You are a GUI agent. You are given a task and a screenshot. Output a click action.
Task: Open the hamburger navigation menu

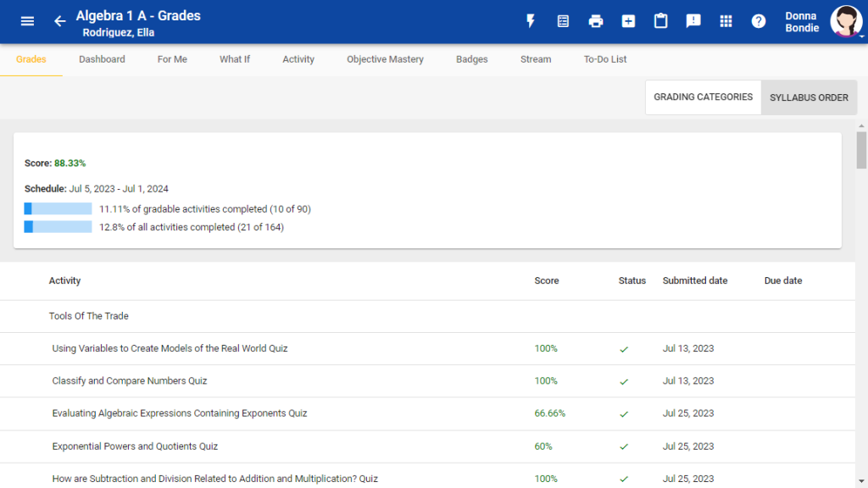pyautogui.click(x=27, y=21)
